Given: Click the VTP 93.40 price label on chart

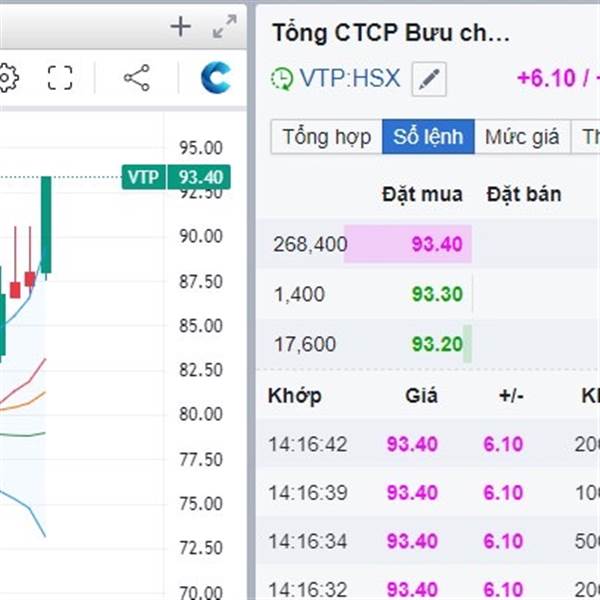Looking at the screenshot, I should (x=176, y=177).
